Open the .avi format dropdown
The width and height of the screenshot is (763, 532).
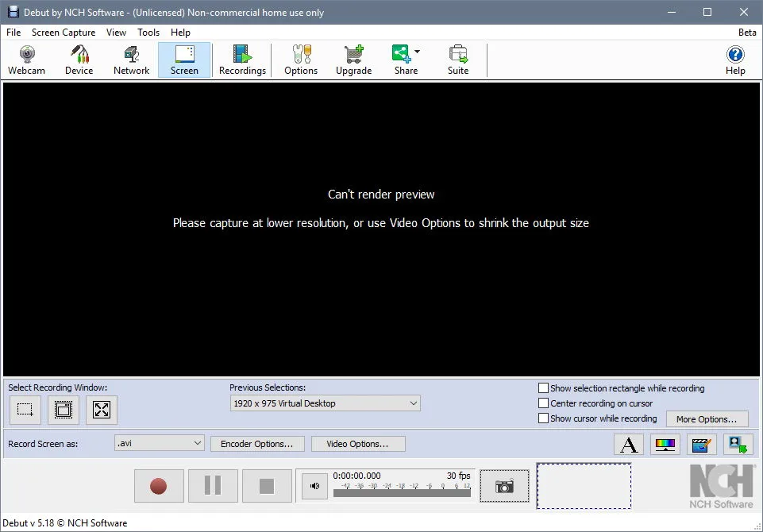(x=159, y=443)
